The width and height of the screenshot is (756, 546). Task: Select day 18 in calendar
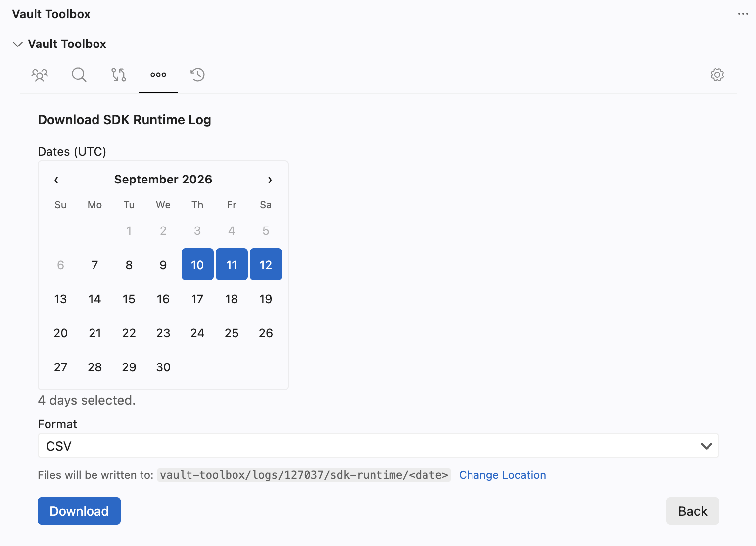(232, 299)
